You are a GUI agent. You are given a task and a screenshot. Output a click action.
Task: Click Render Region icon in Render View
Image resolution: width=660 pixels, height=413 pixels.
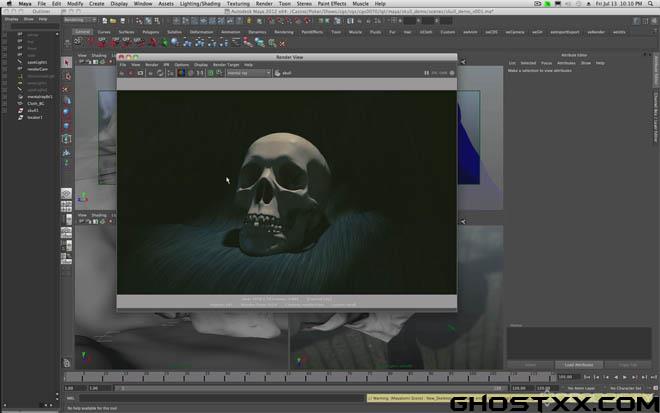point(131,73)
